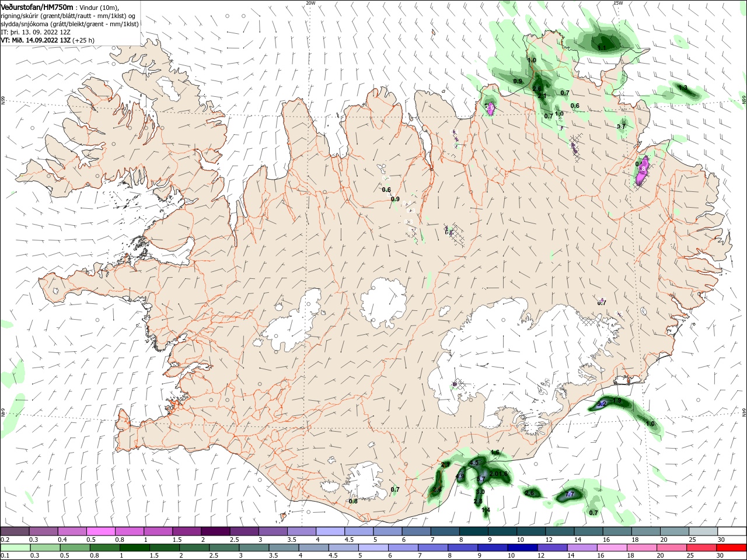
Task: Click the Veðurstofan/HM750m title text
Action: pos(37,7)
